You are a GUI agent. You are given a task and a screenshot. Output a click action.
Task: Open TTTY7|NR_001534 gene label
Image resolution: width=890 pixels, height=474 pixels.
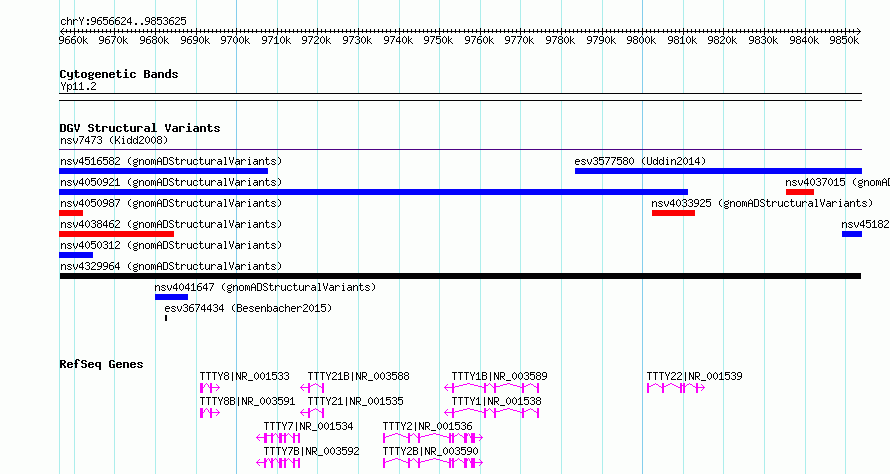(x=308, y=426)
